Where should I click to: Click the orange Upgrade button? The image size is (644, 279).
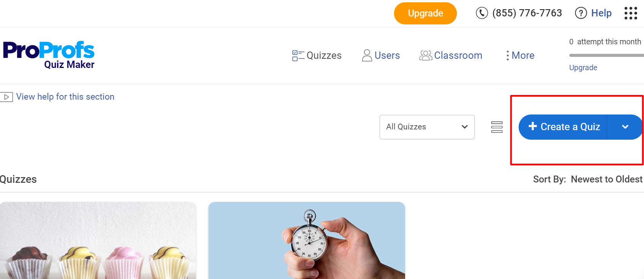coord(425,13)
